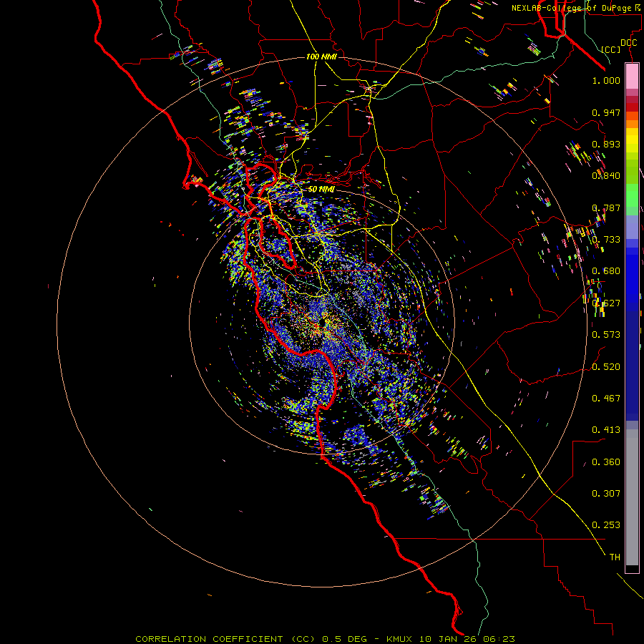Viewport: 644px width, 644px height.
Task: Click the 1.000 value on the color scale
Action: pyautogui.click(x=606, y=80)
